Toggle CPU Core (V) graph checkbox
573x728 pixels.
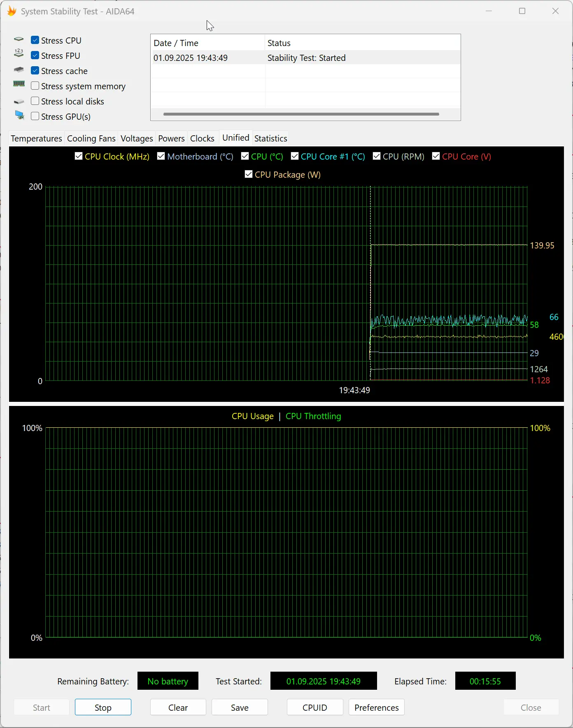tap(436, 156)
